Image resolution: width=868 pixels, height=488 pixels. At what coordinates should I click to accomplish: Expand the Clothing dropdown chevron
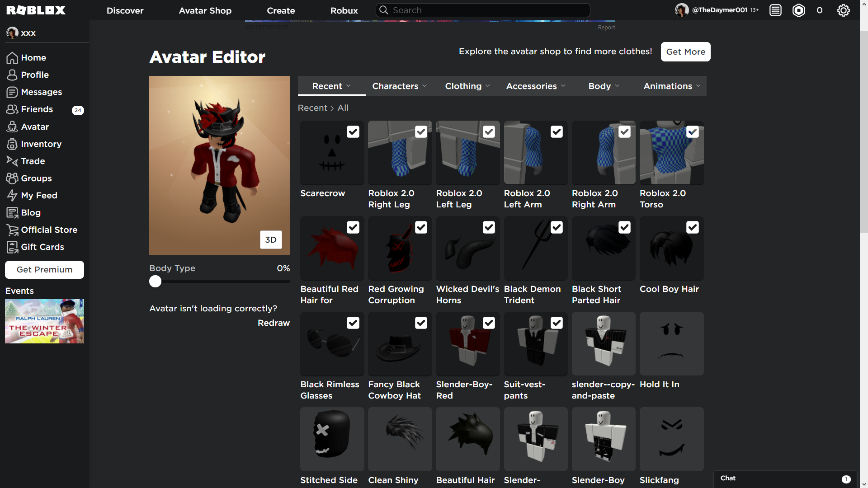click(488, 86)
